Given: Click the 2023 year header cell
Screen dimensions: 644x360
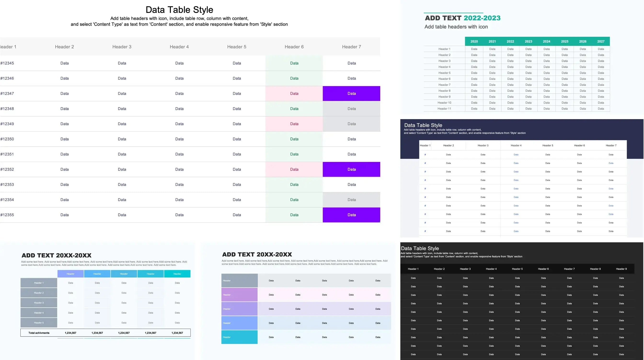Looking at the screenshot, I should click(x=528, y=41).
